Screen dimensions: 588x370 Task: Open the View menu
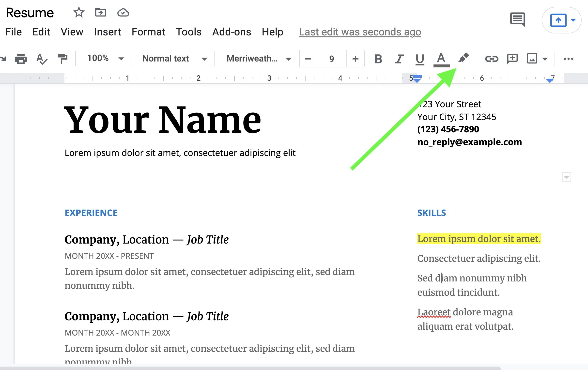pyautogui.click(x=72, y=32)
